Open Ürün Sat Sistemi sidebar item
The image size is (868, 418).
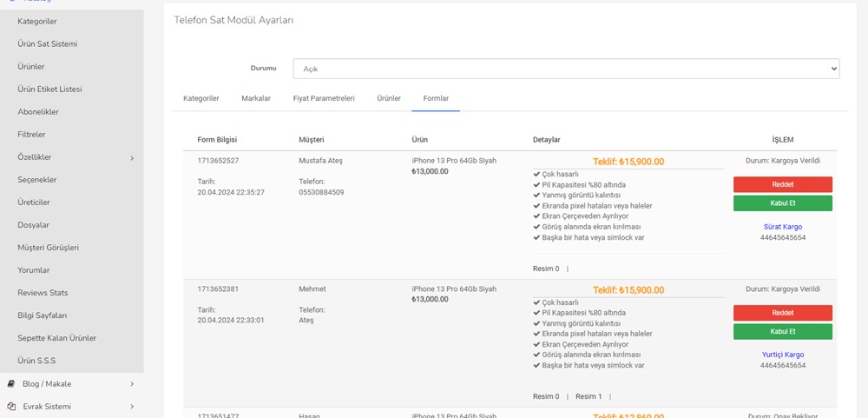coord(47,43)
